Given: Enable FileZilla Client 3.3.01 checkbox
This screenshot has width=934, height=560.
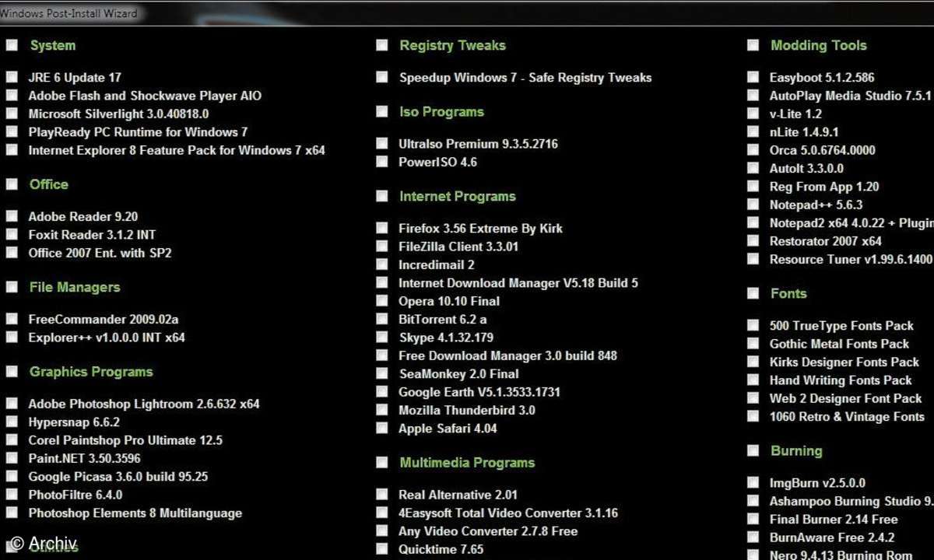Looking at the screenshot, I should coord(382,246).
